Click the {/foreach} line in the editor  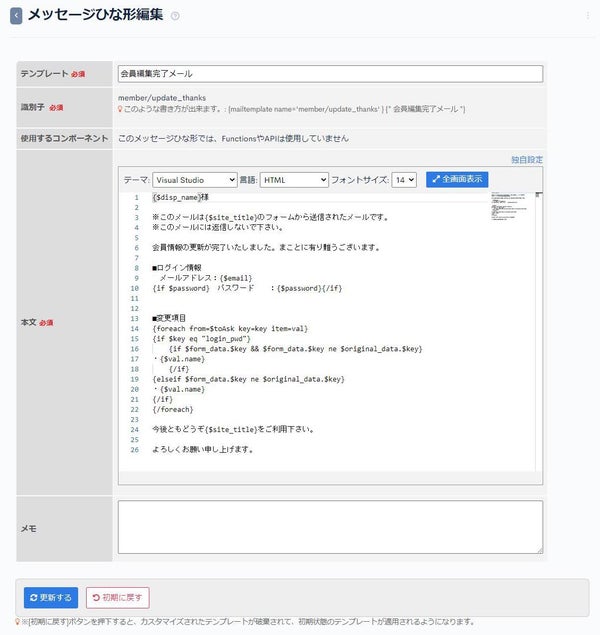(x=173, y=409)
